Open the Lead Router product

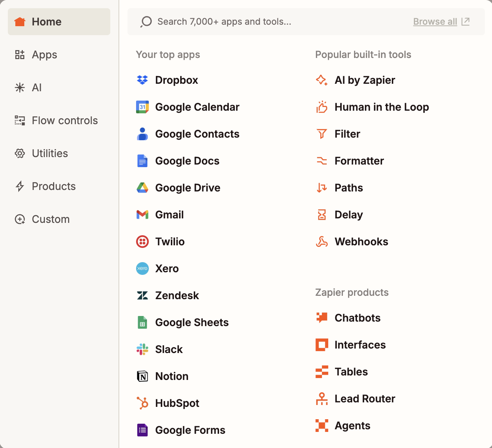[x=365, y=398]
